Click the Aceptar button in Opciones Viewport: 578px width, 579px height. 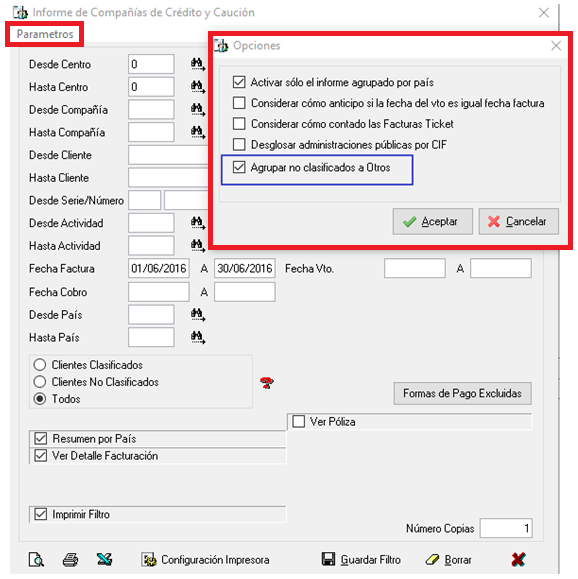pos(432,221)
